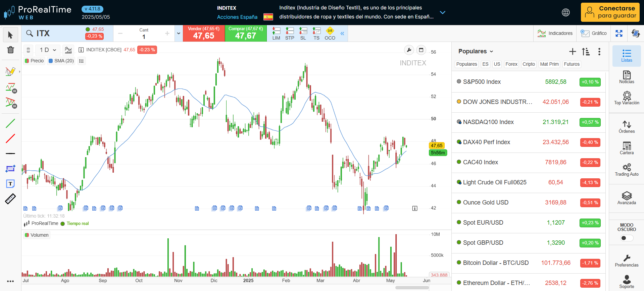Click Conectarse para guardar button

[610, 12]
